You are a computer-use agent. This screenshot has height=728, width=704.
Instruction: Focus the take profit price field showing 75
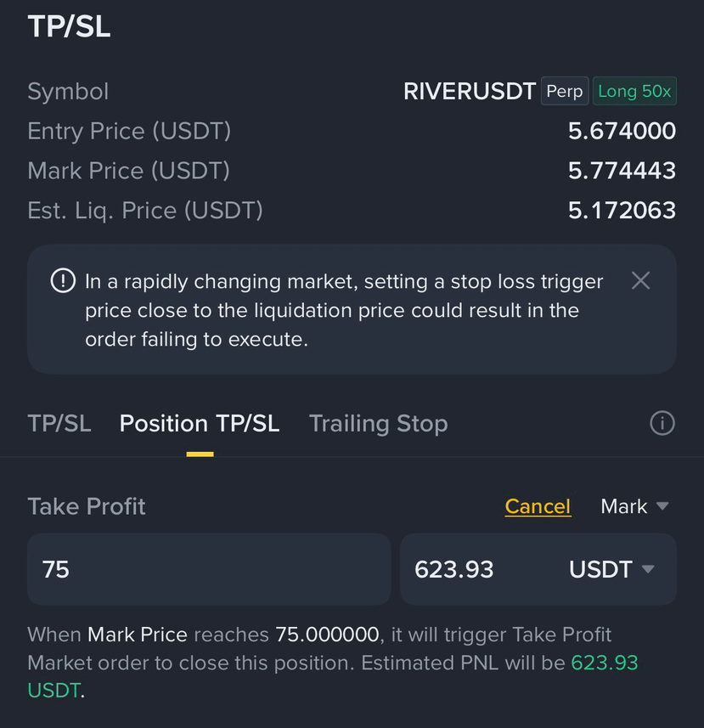pos(209,569)
